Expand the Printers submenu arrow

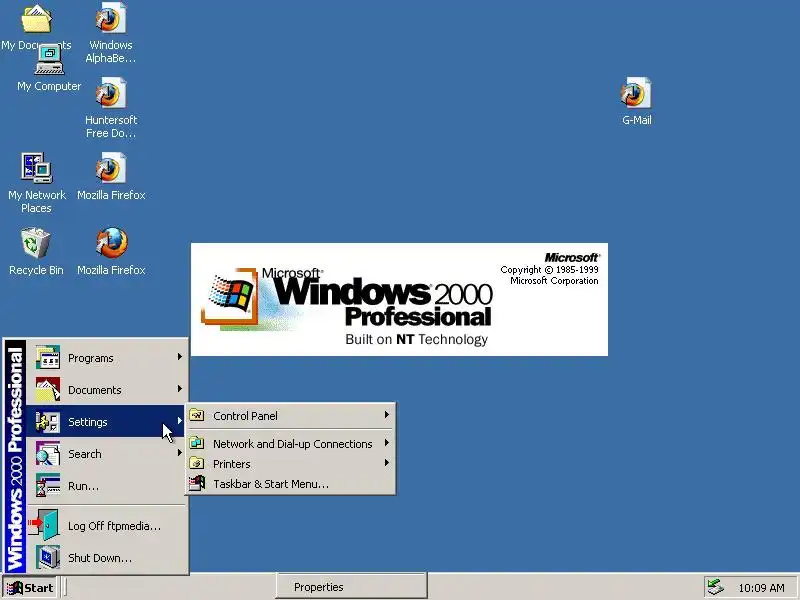pyautogui.click(x=387, y=463)
